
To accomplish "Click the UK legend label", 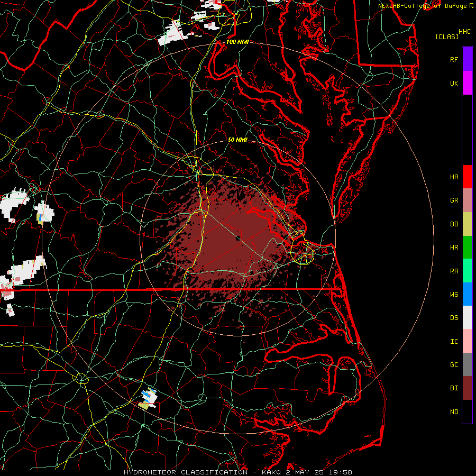I will coord(454,83).
